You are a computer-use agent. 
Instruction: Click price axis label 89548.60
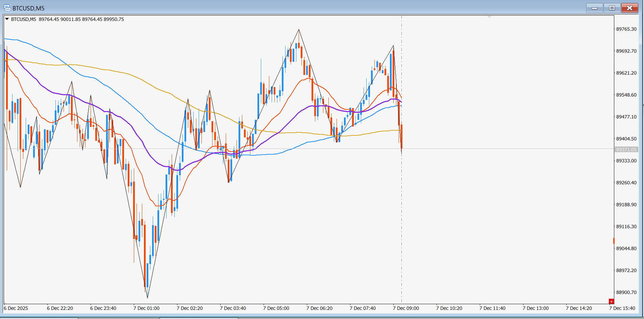pos(626,95)
